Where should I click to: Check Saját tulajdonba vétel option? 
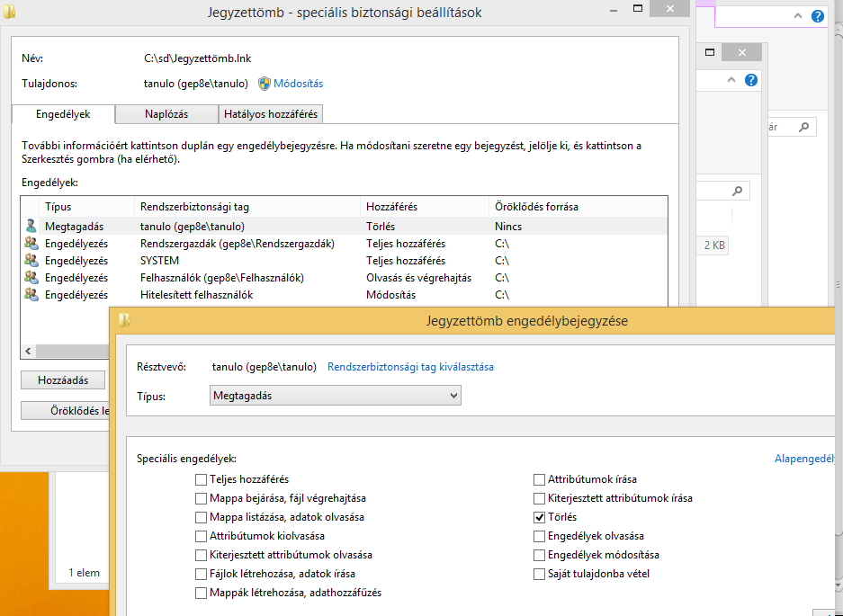539,574
